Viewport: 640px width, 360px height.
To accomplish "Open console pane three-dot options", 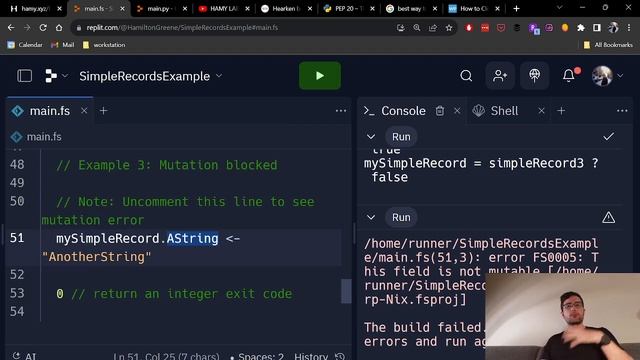I will [x=622, y=111].
